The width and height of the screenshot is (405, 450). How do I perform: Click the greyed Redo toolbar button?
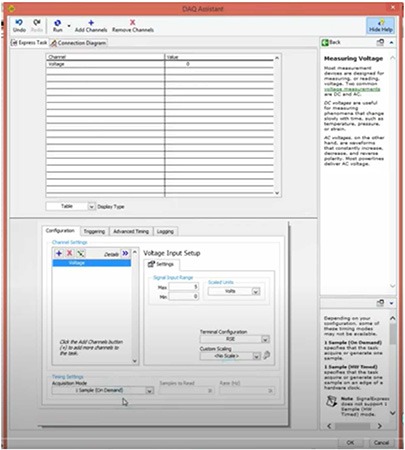point(37,26)
